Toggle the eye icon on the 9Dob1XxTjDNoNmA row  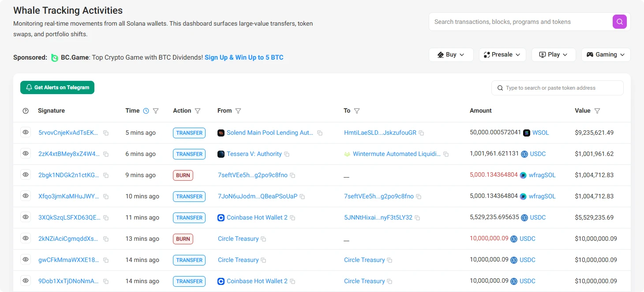tap(25, 281)
